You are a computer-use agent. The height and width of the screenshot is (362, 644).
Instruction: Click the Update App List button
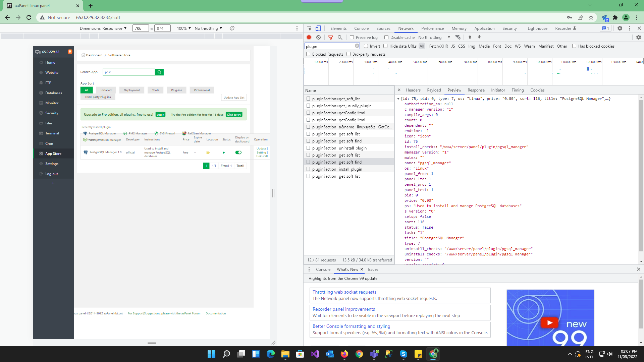tap(234, 98)
